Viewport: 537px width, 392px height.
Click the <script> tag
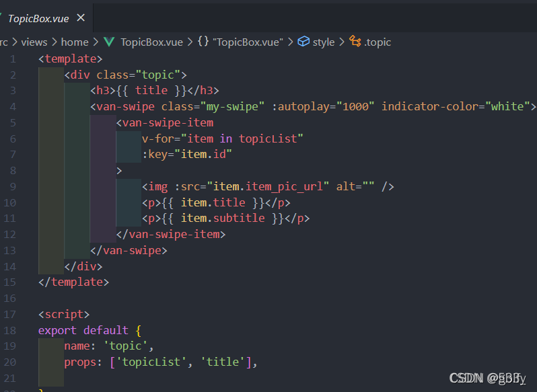coord(64,315)
